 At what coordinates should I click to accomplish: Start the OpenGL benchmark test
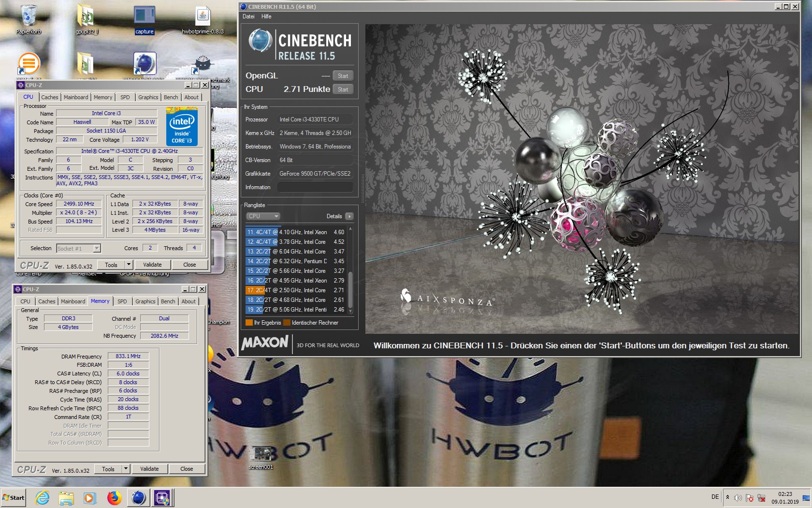(x=343, y=76)
